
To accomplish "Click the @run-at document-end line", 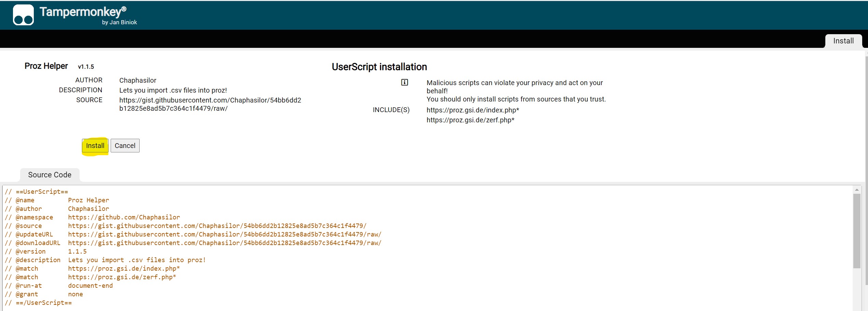I will 59,286.
